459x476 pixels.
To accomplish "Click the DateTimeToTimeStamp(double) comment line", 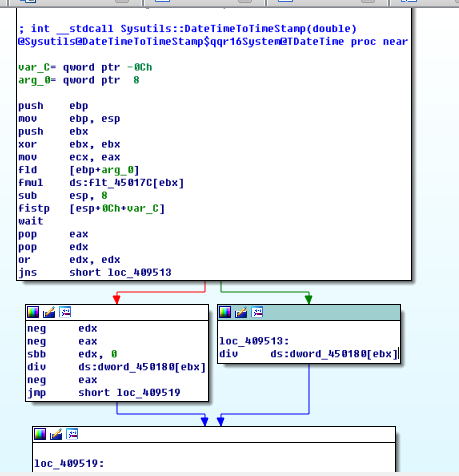I will (x=188, y=29).
